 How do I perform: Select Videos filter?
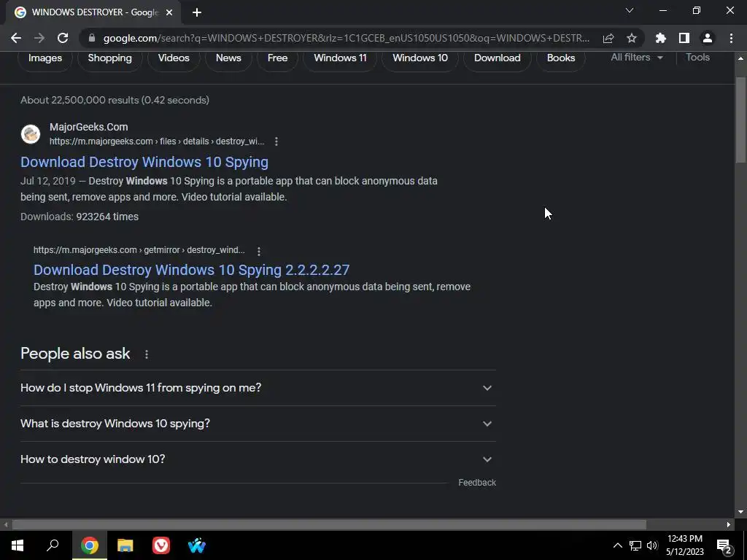click(x=174, y=58)
